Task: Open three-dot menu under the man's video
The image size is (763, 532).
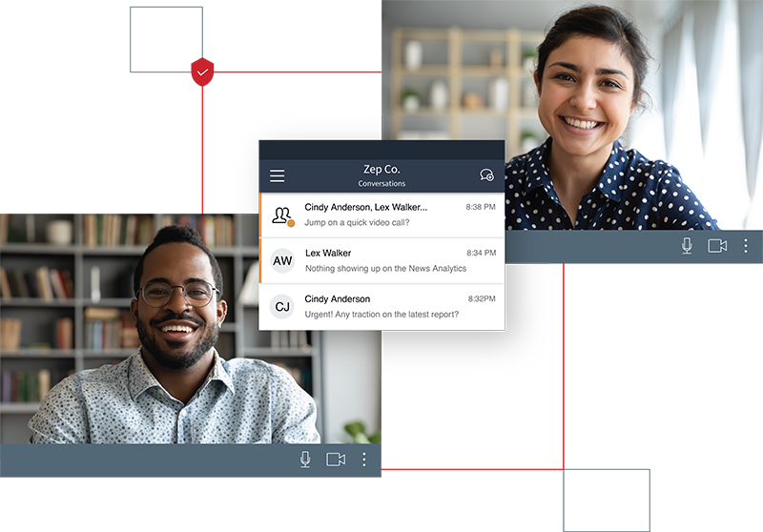Action: (363, 460)
